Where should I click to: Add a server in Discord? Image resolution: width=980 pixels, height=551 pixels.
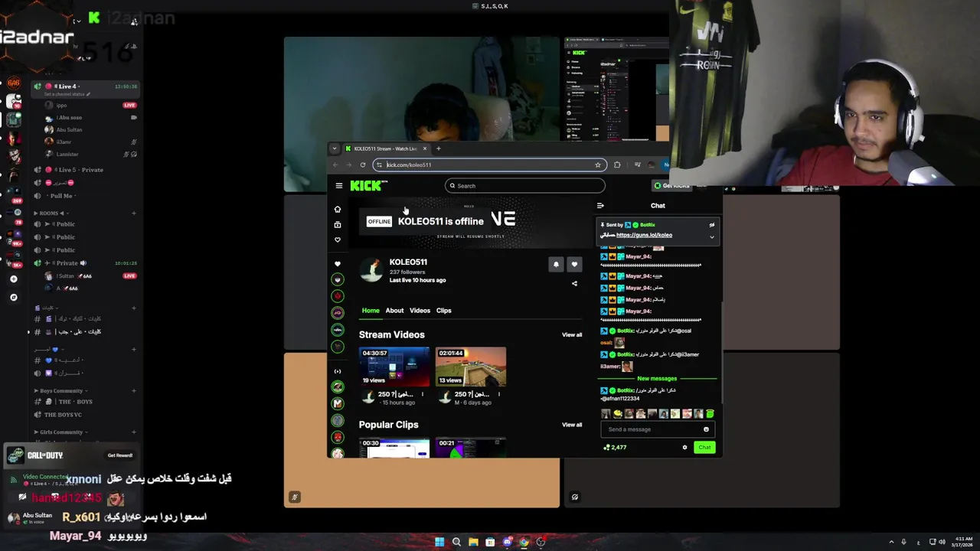tap(14, 279)
